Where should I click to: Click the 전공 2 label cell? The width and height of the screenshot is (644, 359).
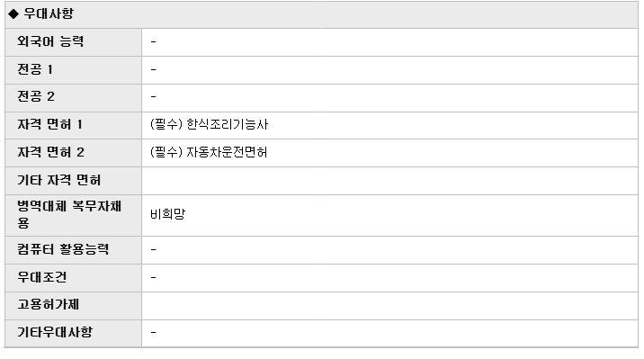(x=73, y=98)
